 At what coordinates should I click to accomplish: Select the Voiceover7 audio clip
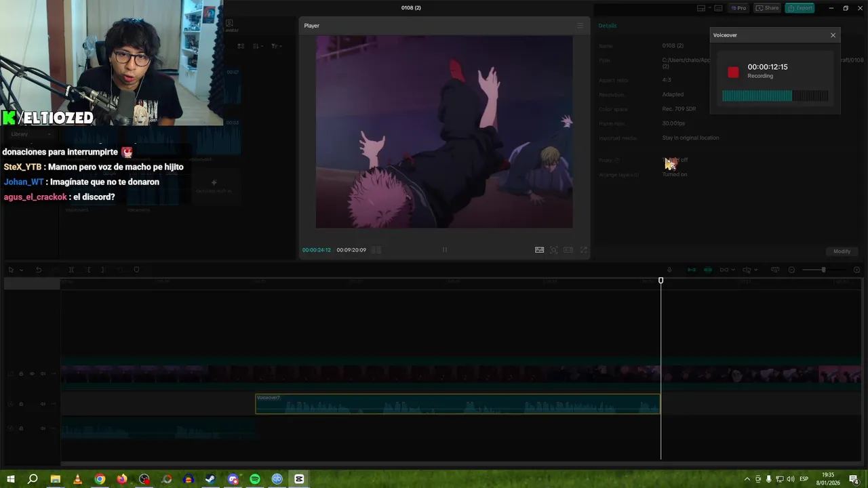(458, 404)
